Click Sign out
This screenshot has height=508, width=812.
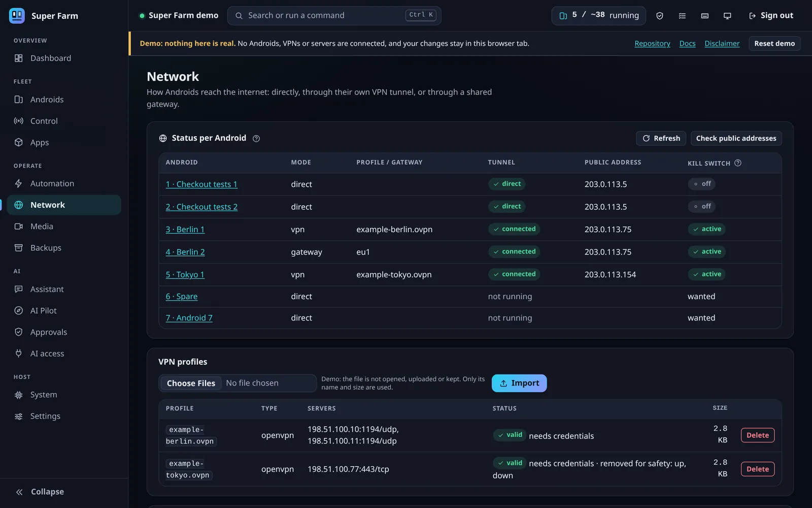point(771,16)
